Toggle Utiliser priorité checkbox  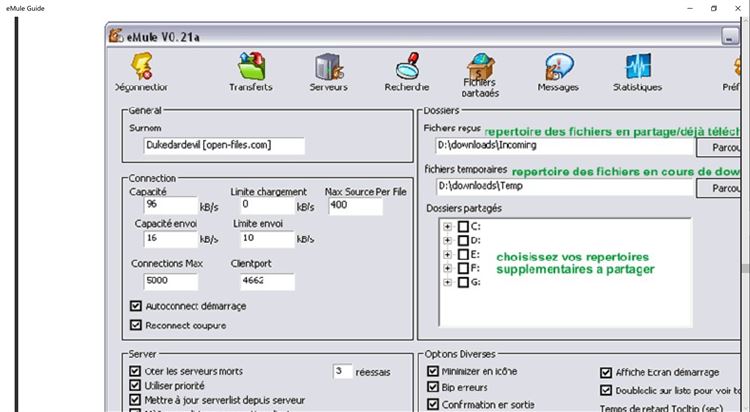[x=135, y=385]
